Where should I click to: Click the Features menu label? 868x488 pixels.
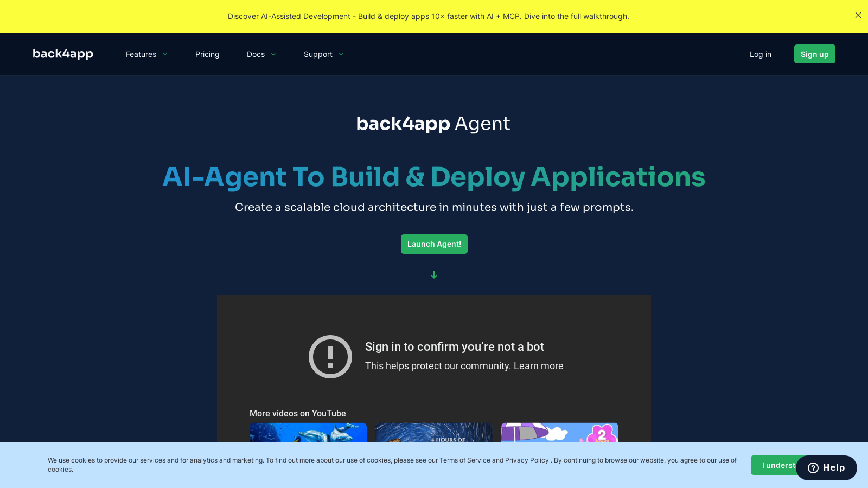141,54
